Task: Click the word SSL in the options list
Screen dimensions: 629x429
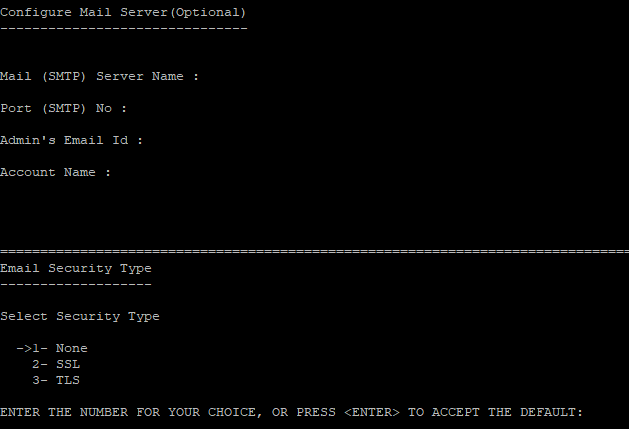Action: click(68, 364)
